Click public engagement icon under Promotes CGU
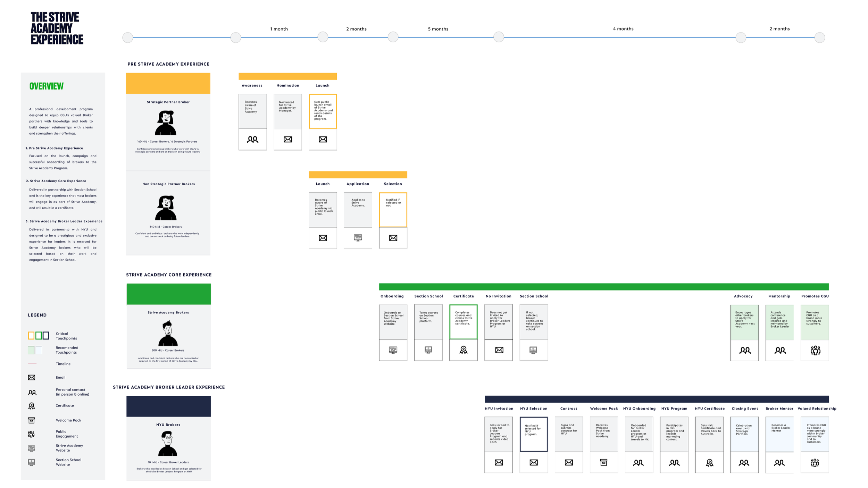This screenshot has width=868, height=488. (815, 350)
